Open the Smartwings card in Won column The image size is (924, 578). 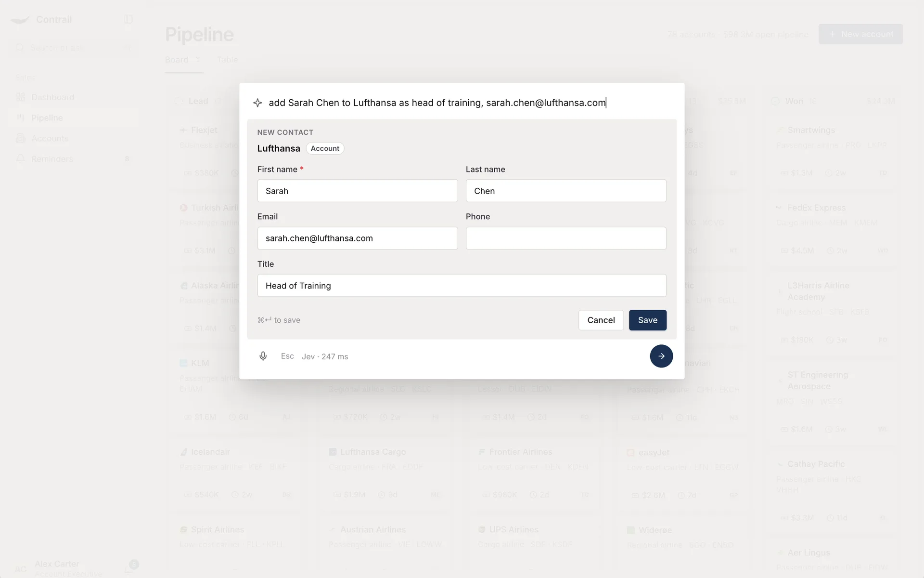click(832, 151)
